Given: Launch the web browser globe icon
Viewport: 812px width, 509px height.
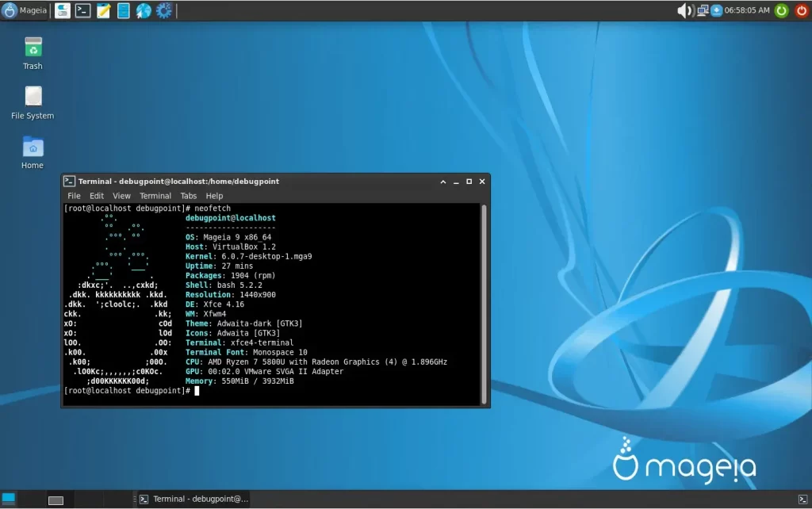Looking at the screenshot, I should tap(144, 10).
